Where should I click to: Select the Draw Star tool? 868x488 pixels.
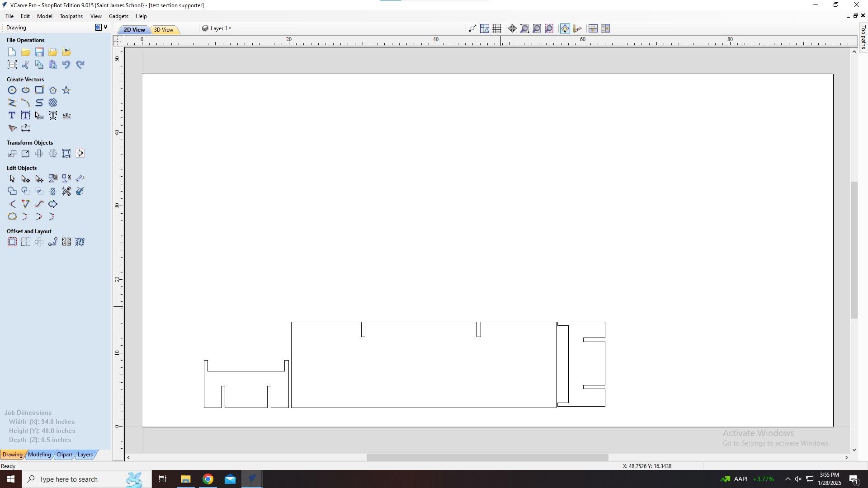tap(66, 90)
